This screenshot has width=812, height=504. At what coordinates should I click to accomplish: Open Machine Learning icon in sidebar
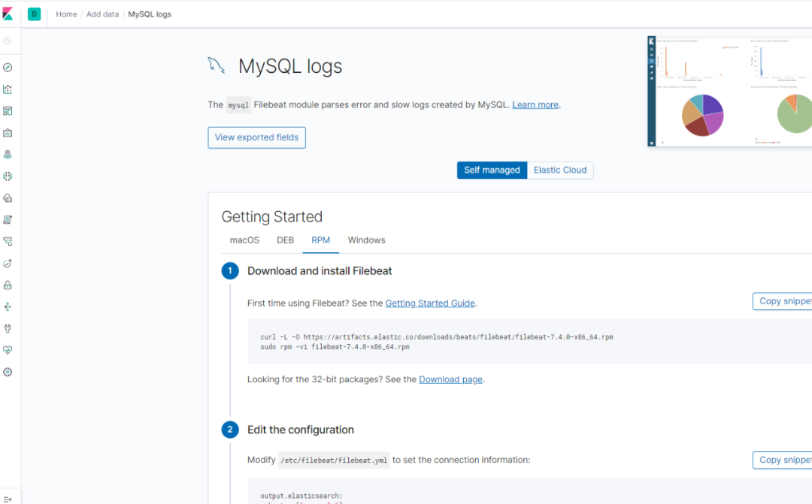[x=8, y=177]
